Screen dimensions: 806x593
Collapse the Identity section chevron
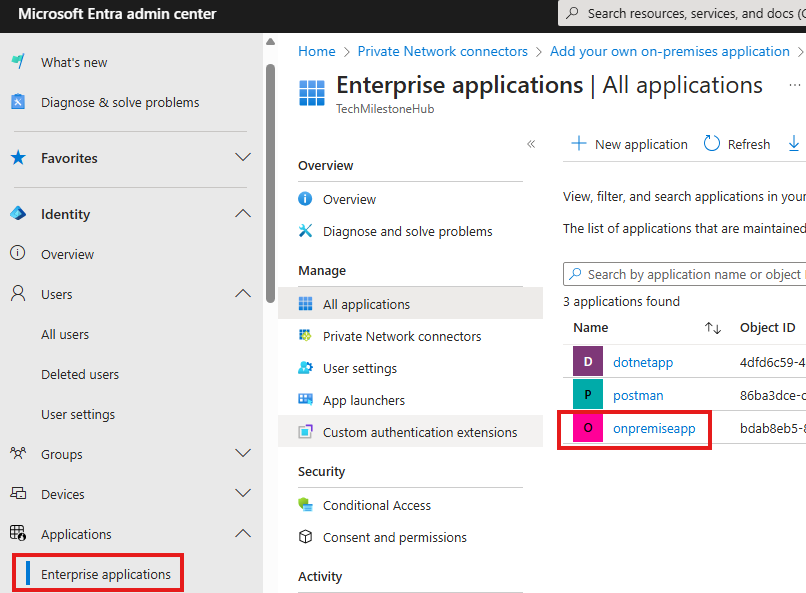point(243,213)
